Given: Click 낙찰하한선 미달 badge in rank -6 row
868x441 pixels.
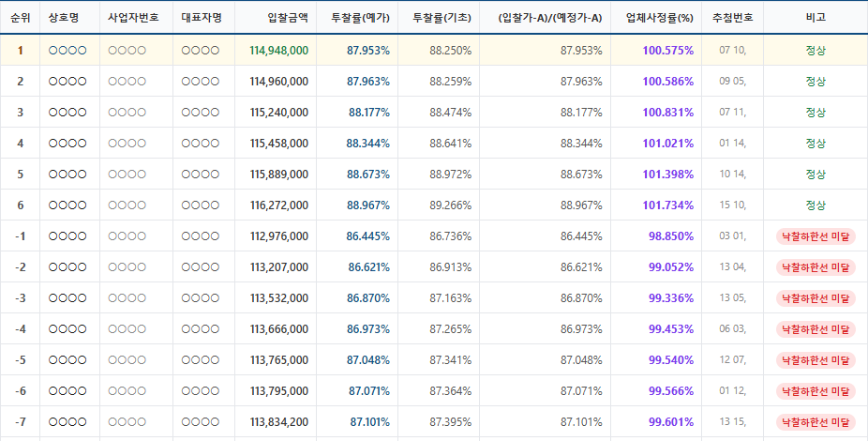Looking at the screenshot, I should coord(816,391).
